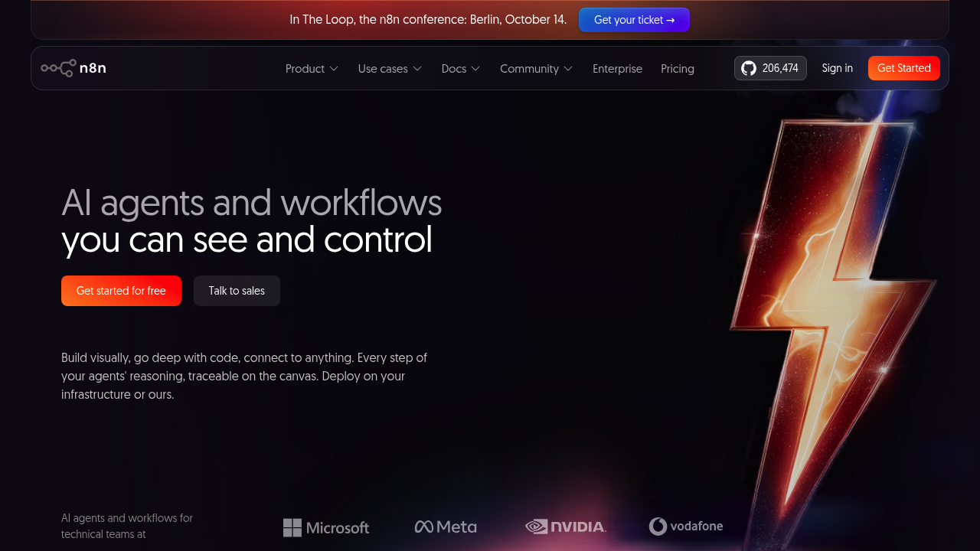This screenshot has width=980, height=551.
Task: Click 'AI agents and workflows for technical teams at'
Action: (x=127, y=527)
